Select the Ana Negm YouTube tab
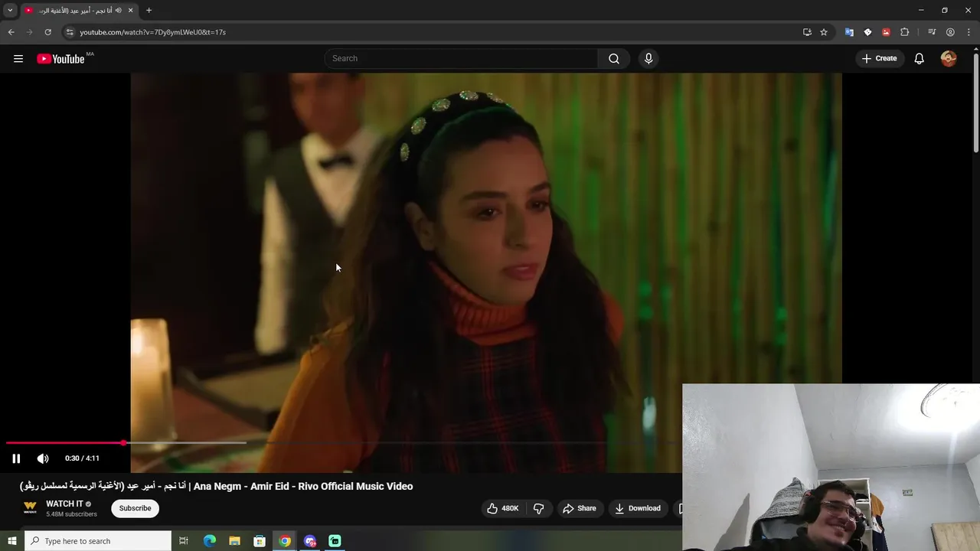This screenshot has width=980, height=551. coord(79,11)
